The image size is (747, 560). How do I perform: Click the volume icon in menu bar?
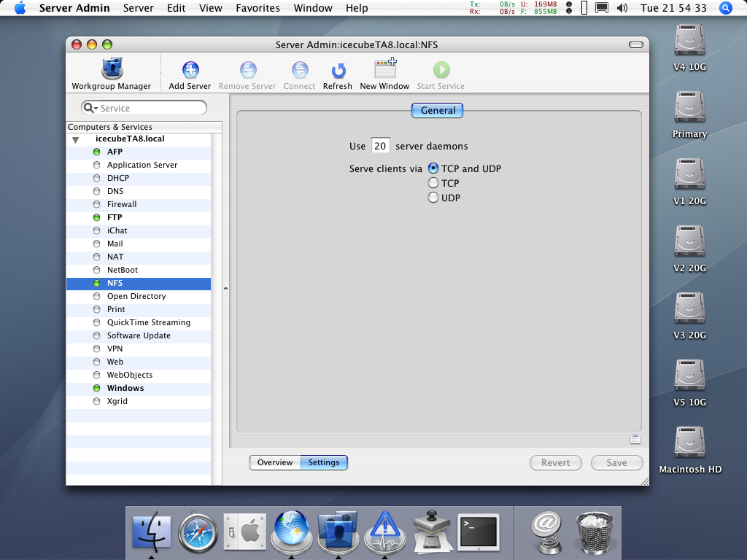pyautogui.click(x=622, y=7)
